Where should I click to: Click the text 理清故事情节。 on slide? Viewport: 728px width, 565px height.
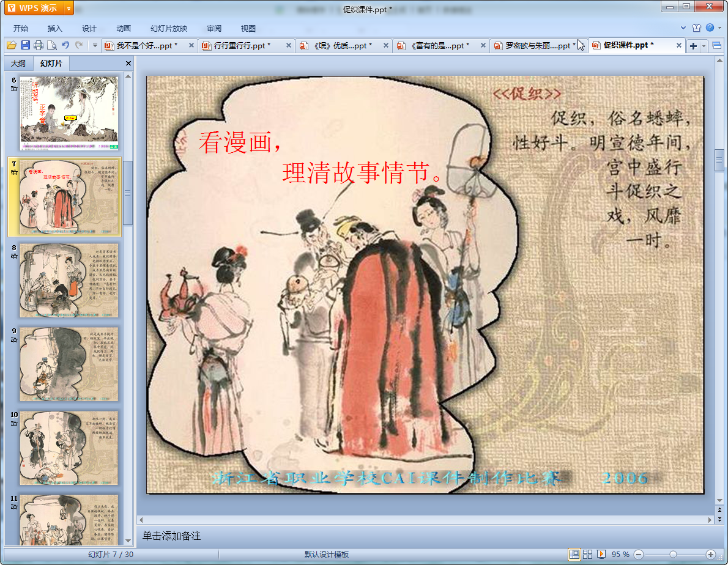363,173
